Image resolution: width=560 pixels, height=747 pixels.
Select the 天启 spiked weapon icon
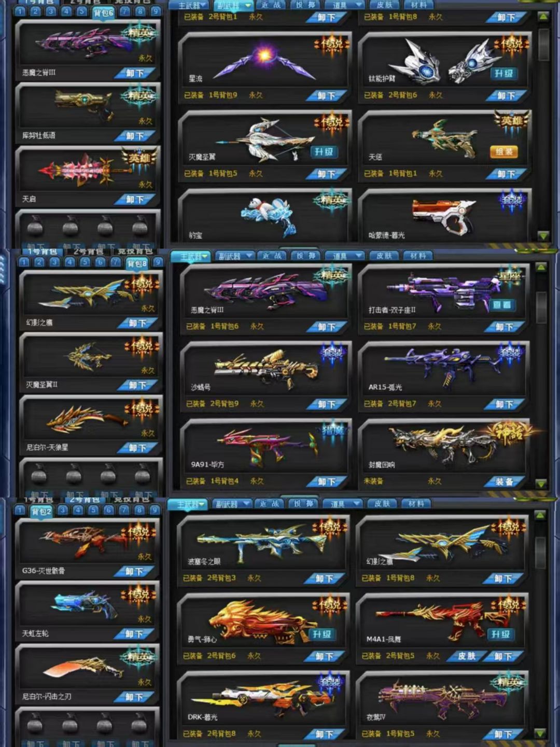83,170
